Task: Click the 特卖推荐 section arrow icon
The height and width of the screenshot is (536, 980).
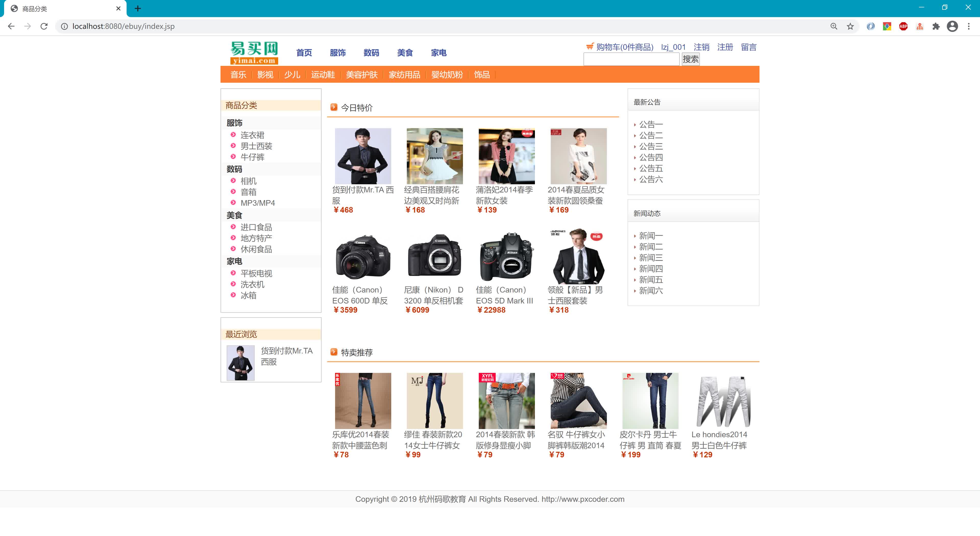Action: coord(334,352)
